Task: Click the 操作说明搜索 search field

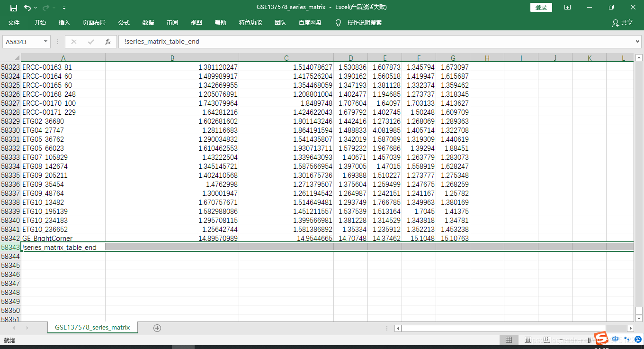Action: pyautogui.click(x=365, y=23)
